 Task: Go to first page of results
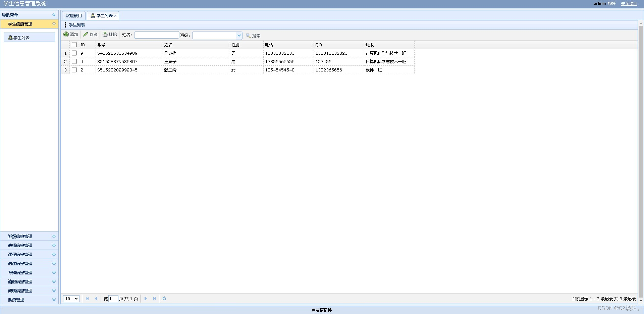[87, 299]
